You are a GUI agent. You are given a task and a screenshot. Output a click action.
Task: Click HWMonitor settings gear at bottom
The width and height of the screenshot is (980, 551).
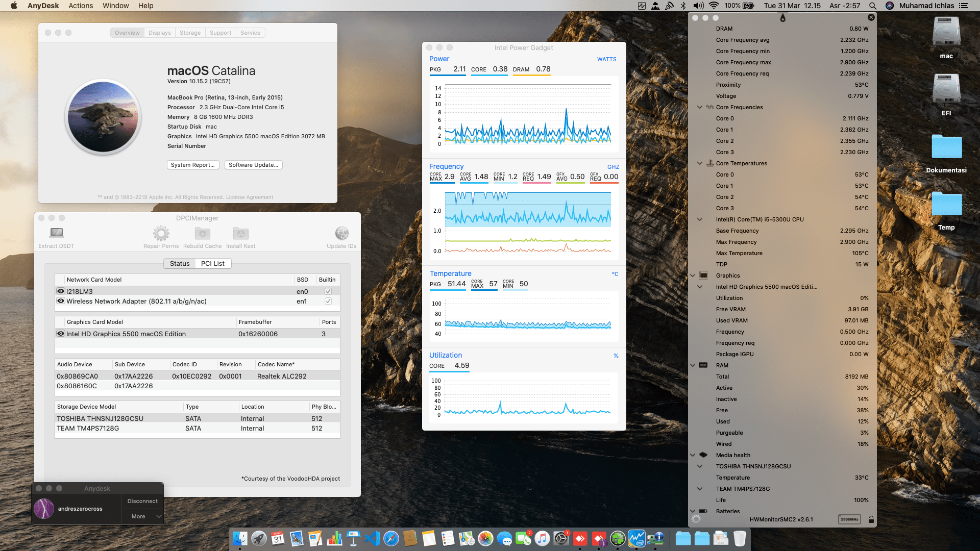[696, 519]
